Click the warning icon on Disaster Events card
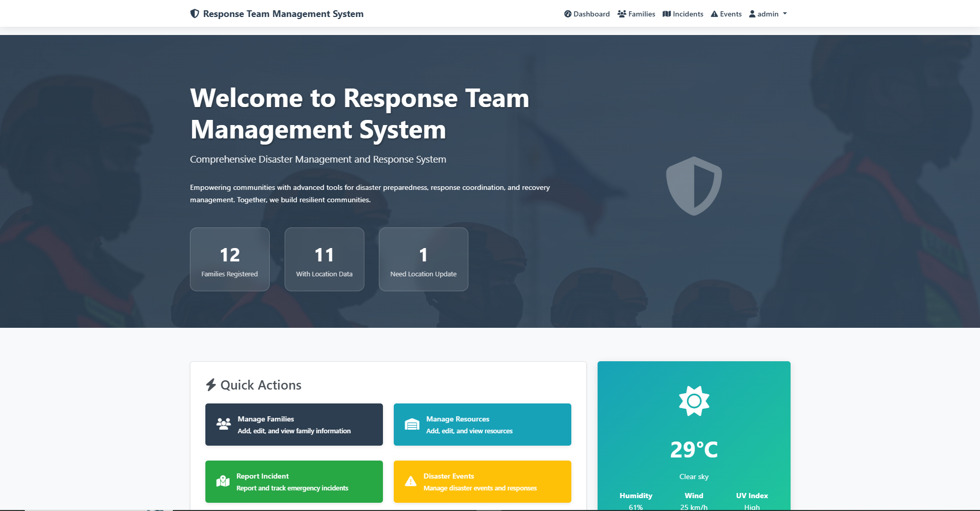Viewport: 980px width, 511px height. coord(411,481)
